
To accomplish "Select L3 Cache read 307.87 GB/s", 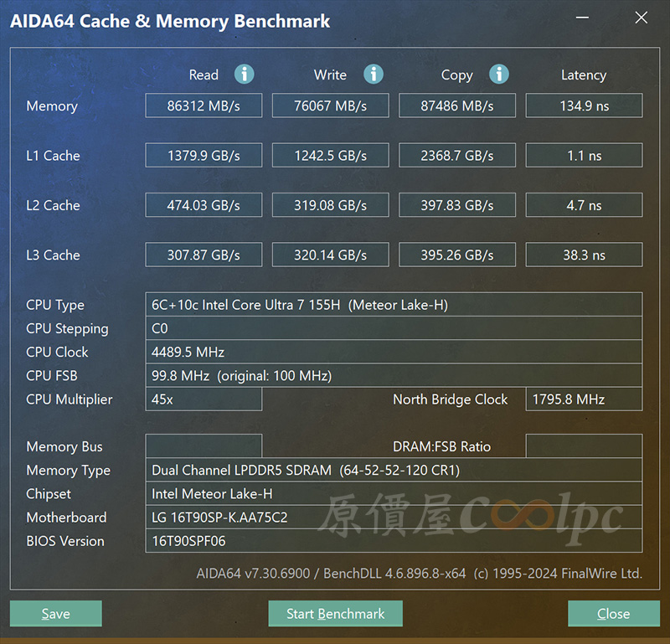I will 204,255.
